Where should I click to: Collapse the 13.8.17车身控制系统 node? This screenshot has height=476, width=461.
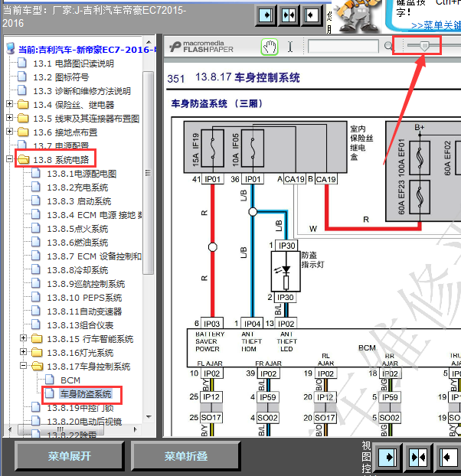click(23, 366)
